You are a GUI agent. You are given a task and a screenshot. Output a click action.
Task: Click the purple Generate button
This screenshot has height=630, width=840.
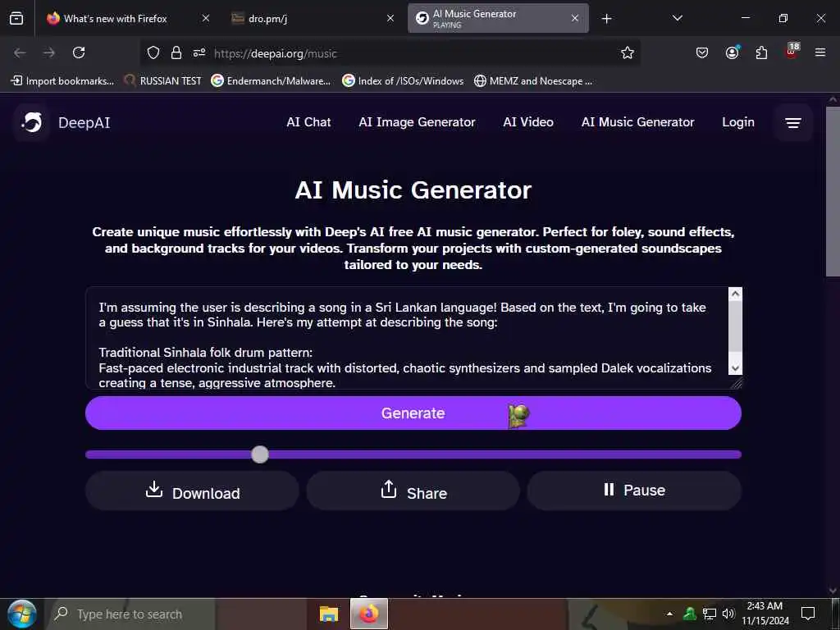(413, 413)
